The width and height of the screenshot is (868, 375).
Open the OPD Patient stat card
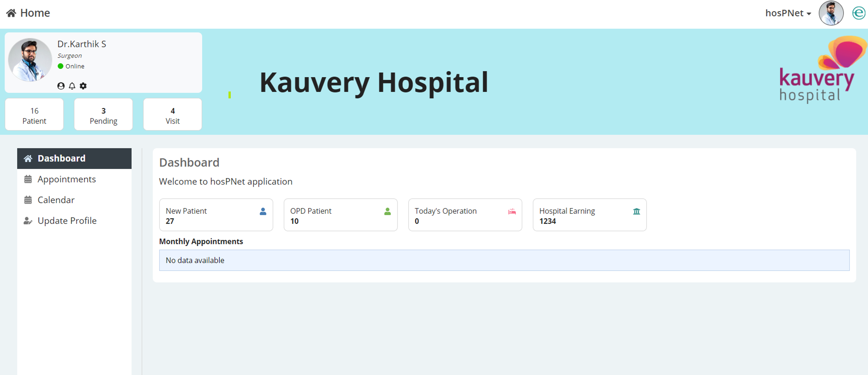click(341, 215)
